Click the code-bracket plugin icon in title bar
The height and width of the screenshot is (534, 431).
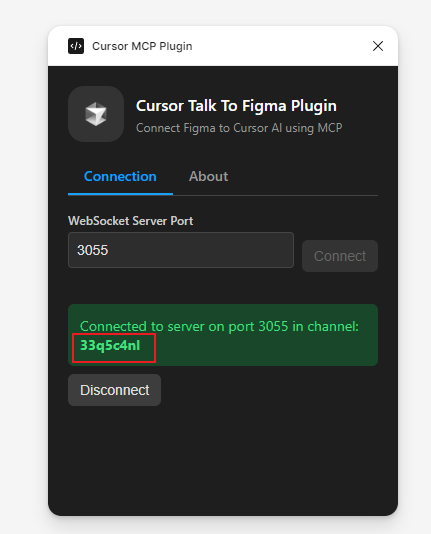(x=76, y=46)
